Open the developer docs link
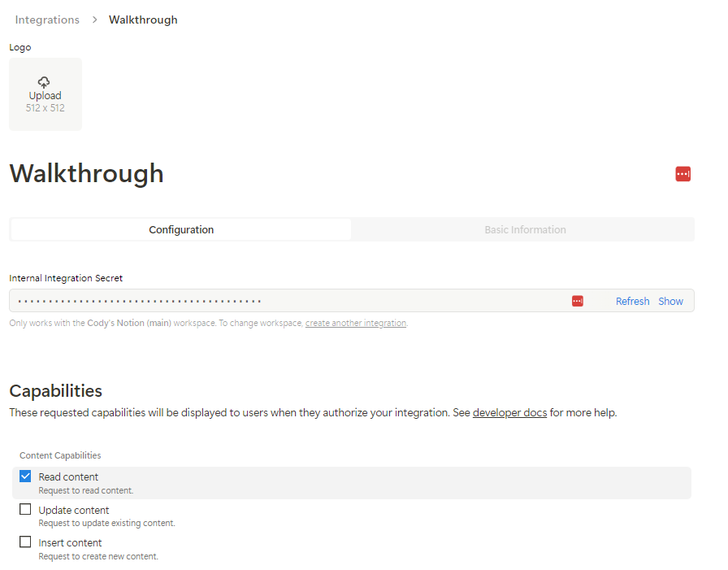 click(x=509, y=412)
